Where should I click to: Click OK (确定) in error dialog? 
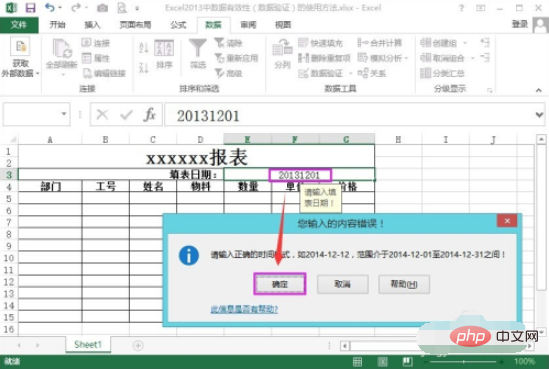(x=280, y=284)
